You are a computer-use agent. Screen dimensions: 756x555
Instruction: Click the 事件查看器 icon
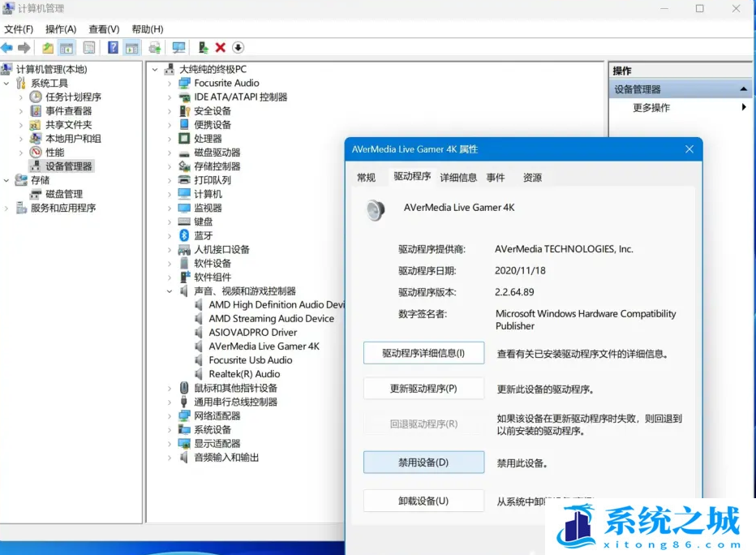pos(36,111)
